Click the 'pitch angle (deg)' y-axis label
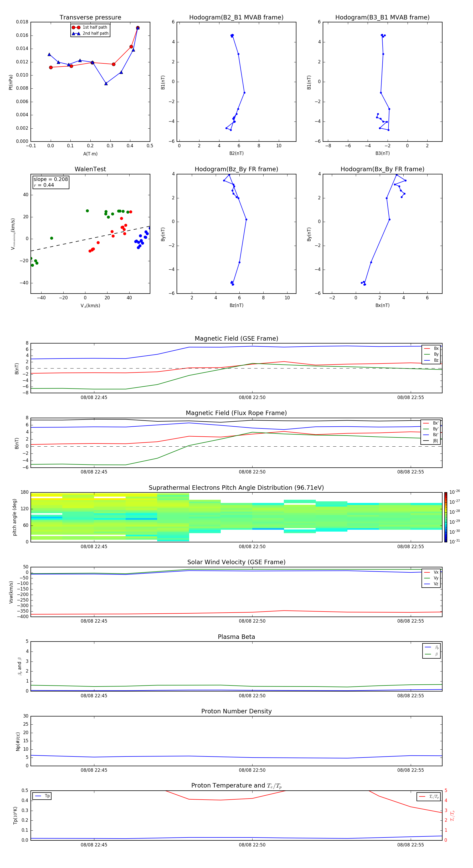The width and height of the screenshot is (473, 868). (14, 517)
